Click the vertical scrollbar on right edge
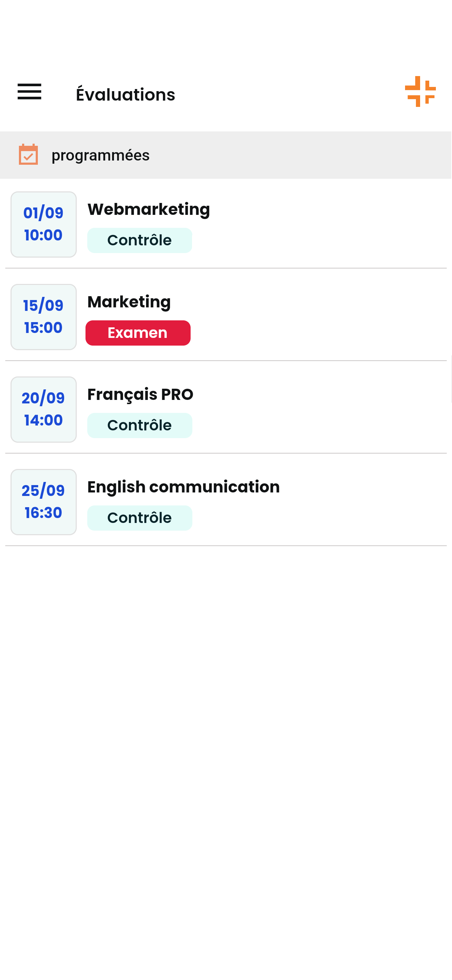 pos(451,379)
